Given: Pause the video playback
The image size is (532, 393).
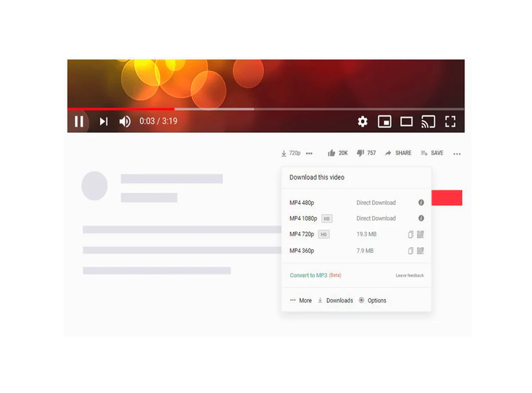Looking at the screenshot, I should [78, 121].
